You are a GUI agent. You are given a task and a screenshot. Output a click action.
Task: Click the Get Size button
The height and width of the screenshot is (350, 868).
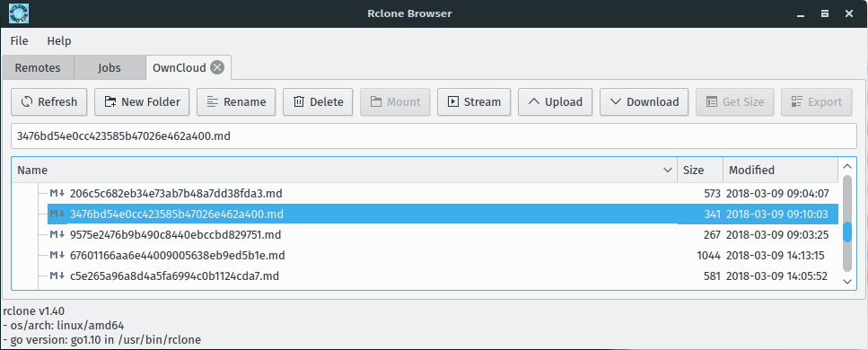[x=734, y=102]
